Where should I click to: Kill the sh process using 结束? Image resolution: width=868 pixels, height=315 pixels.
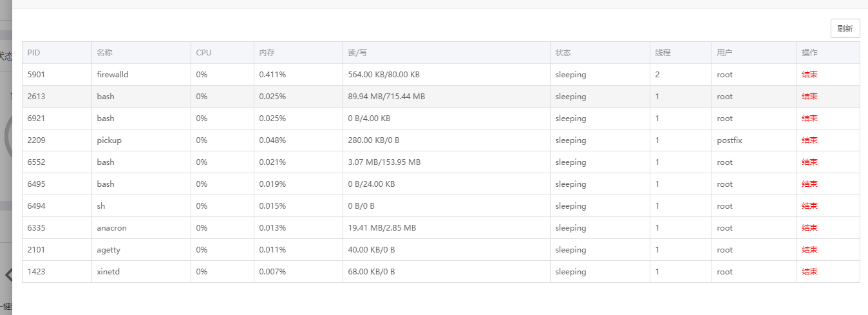coord(809,206)
